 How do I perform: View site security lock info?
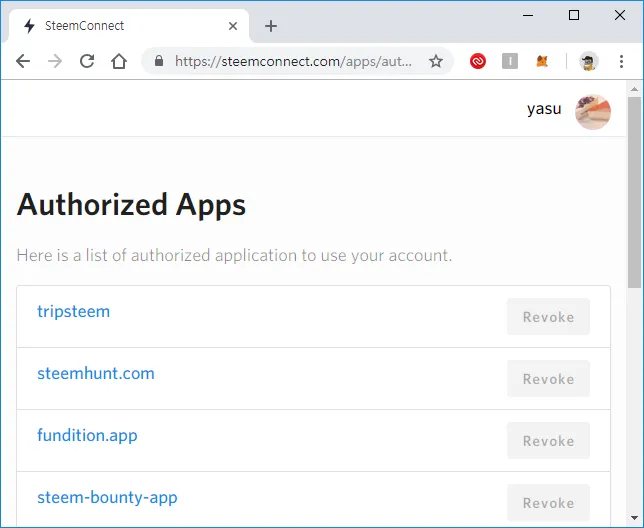tap(159, 62)
